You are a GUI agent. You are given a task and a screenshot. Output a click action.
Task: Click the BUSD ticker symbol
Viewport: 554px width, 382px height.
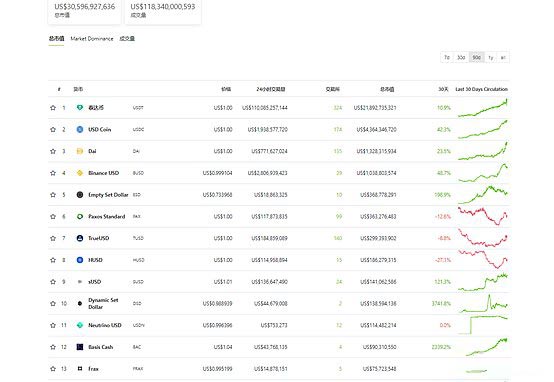[x=138, y=173]
